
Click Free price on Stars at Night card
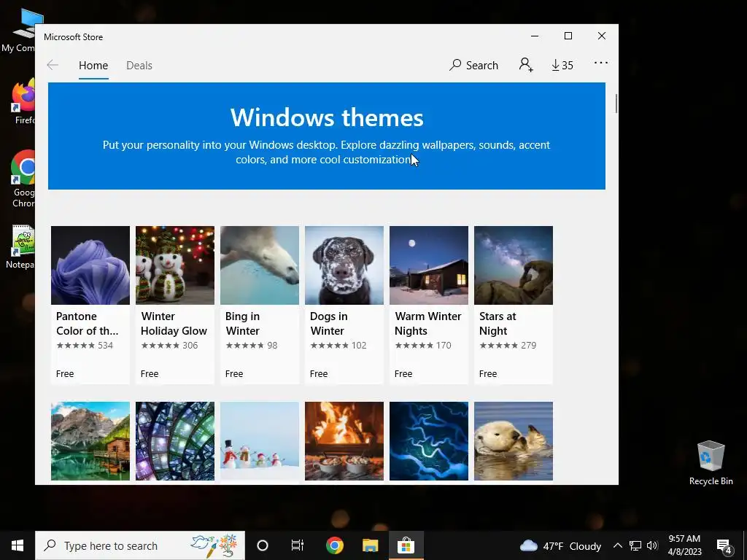click(488, 374)
